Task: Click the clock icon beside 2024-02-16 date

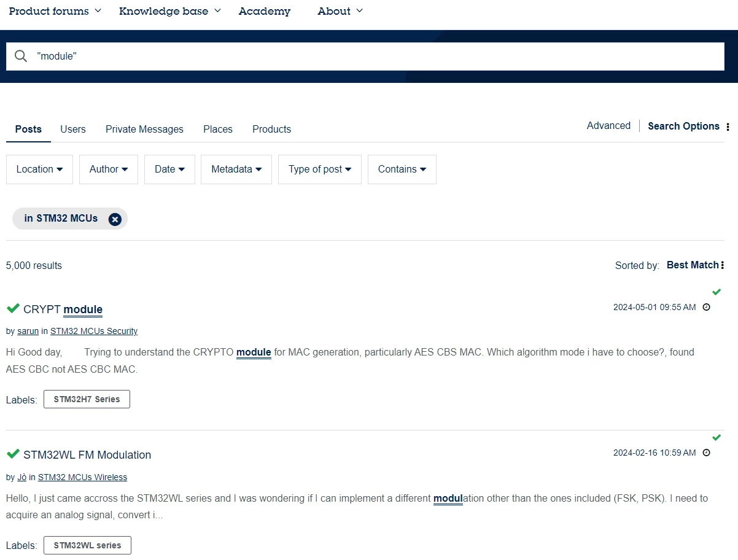Action: [706, 453]
